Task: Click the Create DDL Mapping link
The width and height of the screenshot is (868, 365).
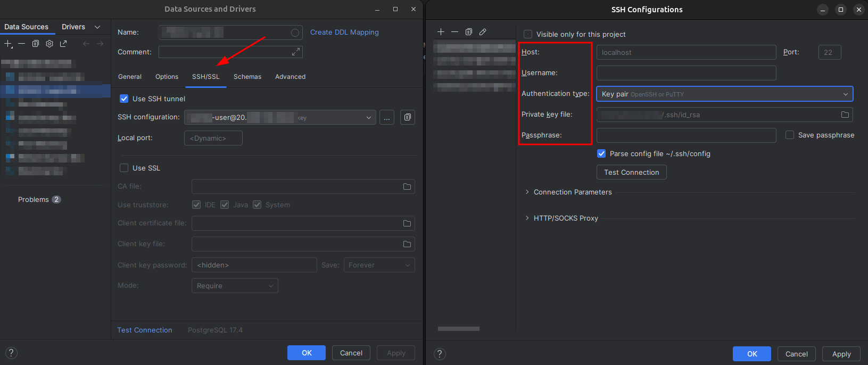Action: click(x=344, y=32)
